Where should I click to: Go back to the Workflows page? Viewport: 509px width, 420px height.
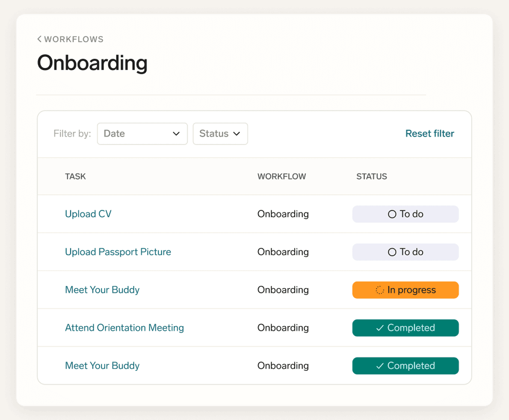point(70,39)
